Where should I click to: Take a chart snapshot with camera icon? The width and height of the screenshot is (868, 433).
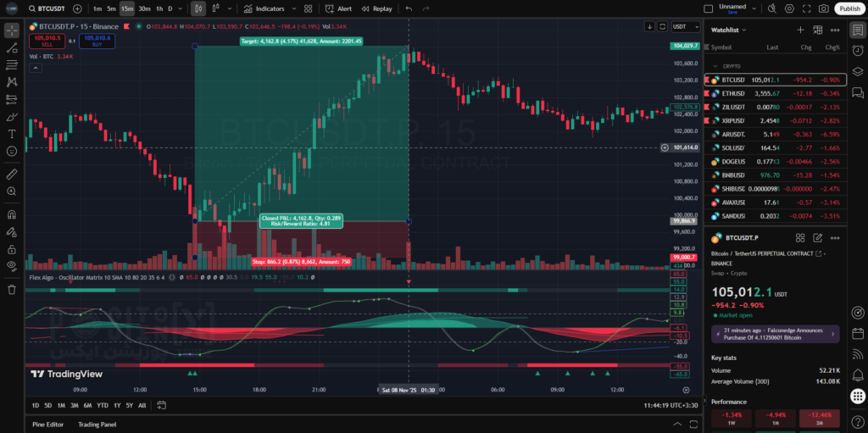tap(824, 8)
